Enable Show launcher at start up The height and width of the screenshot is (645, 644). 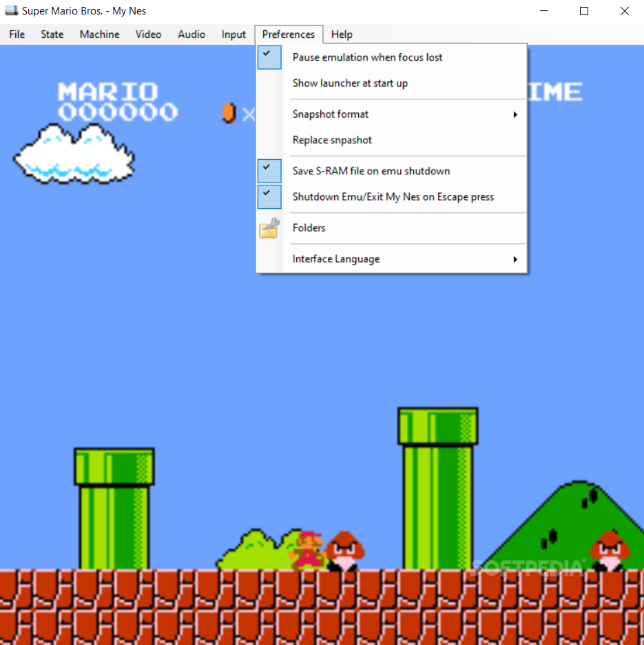coord(391,83)
